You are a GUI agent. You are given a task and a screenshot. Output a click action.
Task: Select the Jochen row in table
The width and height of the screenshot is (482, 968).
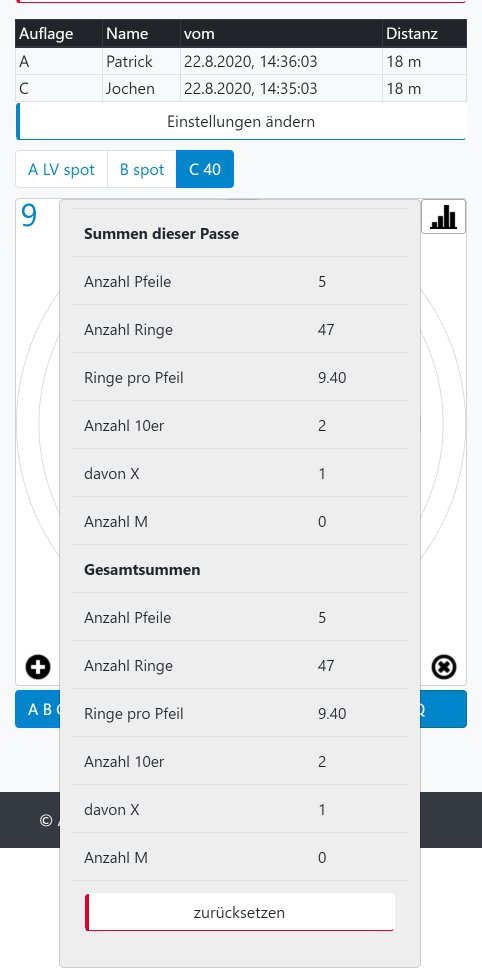coord(241,88)
